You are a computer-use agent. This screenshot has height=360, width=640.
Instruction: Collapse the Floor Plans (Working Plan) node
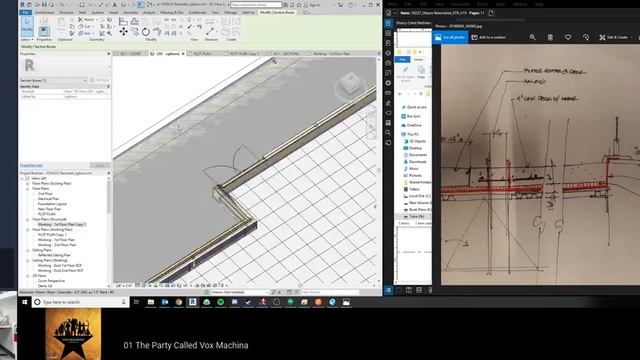pos(28,230)
